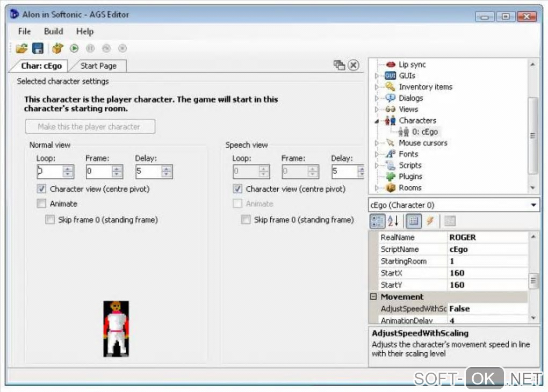Check Normal view Skip frame 0
This screenshot has width=548, height=392.
[50, 220]
